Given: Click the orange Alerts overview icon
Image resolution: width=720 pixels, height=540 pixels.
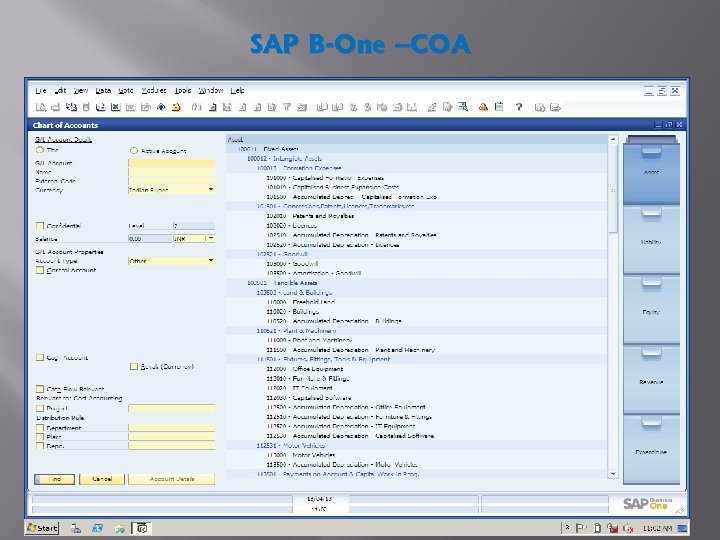Looking at the screenshot, I should click(x=483, y=107).
